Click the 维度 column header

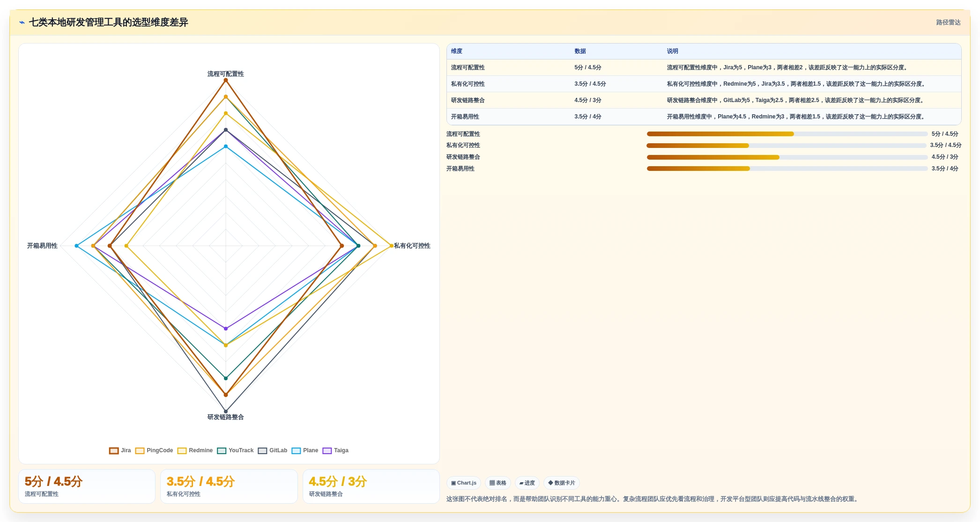(457, 51)
